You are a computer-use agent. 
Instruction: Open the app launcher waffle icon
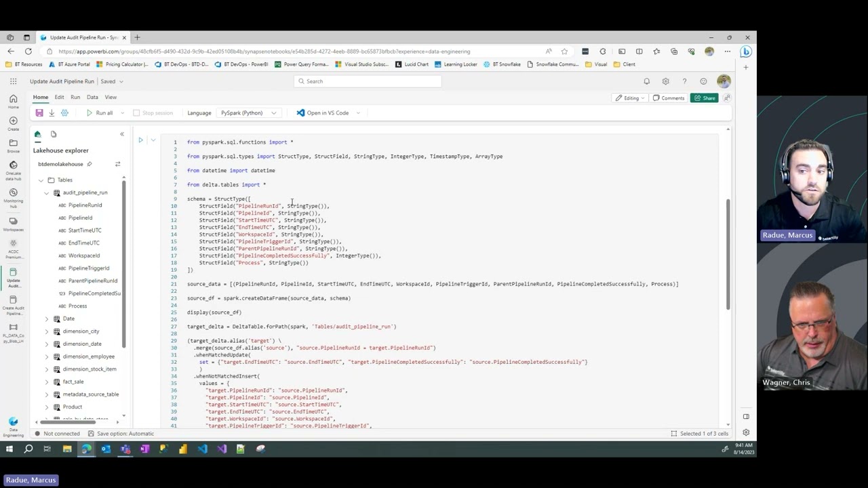pyautogui.click(x=13, y=81)
